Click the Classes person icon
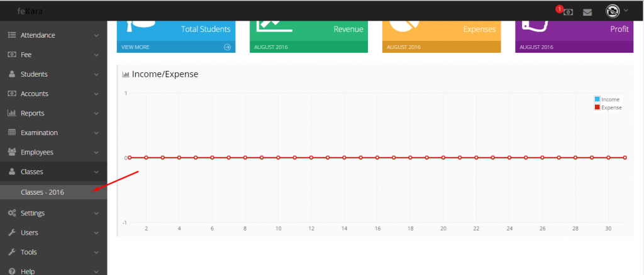 12,172
